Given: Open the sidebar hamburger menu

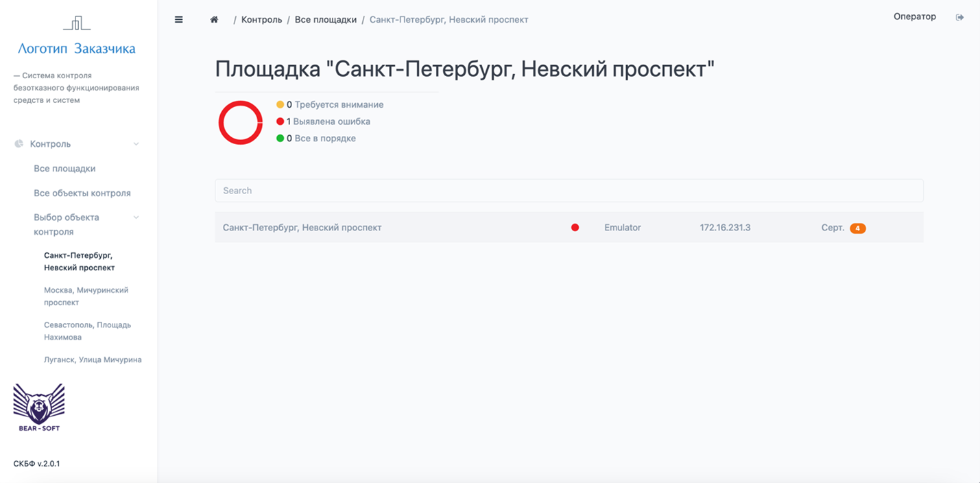Looking at the screenshot, I should (178, 19).
